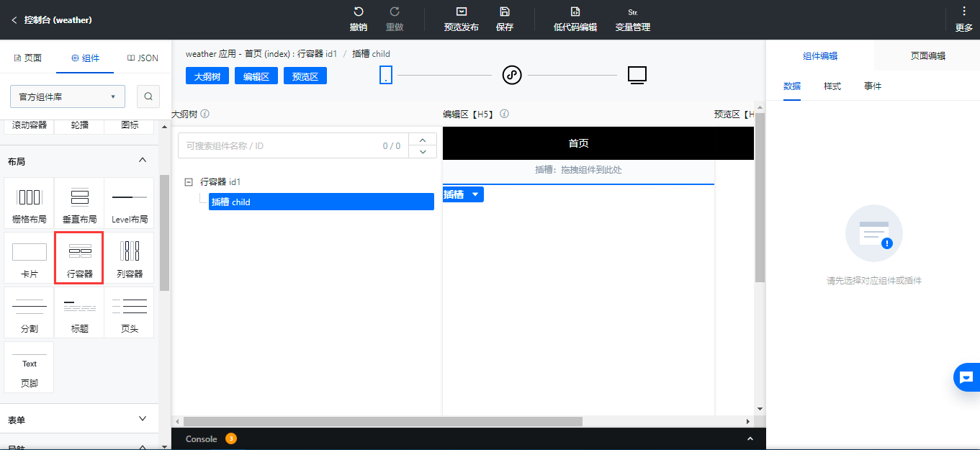The width and height of the screenshot is (980, 450).
Task: Click the 重做 redo icon
Action: 394,12
